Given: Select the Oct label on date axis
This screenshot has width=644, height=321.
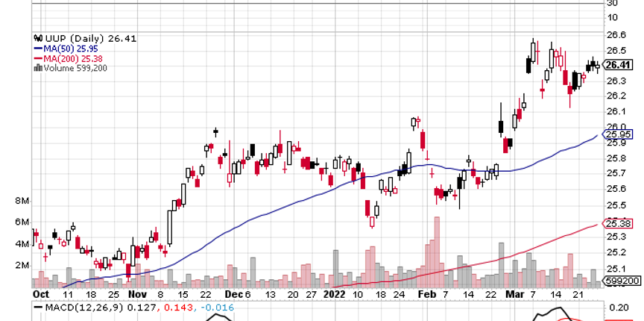Looking at the screenshot, I should 40,294.
